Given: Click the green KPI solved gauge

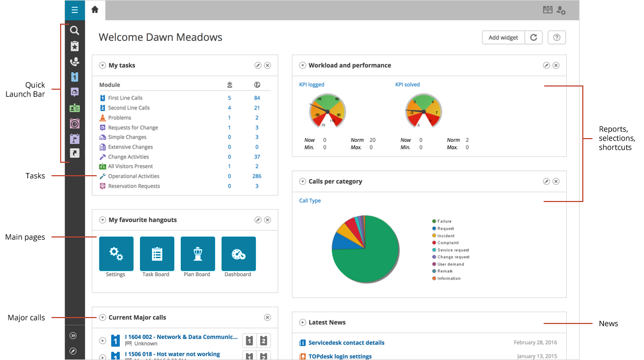Looking at the screenshot, I should click(423, 110).
